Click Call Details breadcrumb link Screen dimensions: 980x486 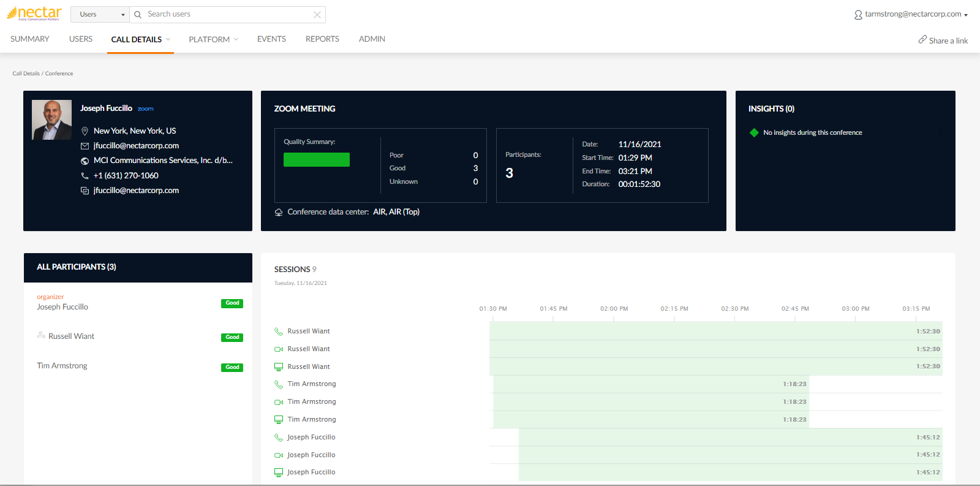(26, 74)
